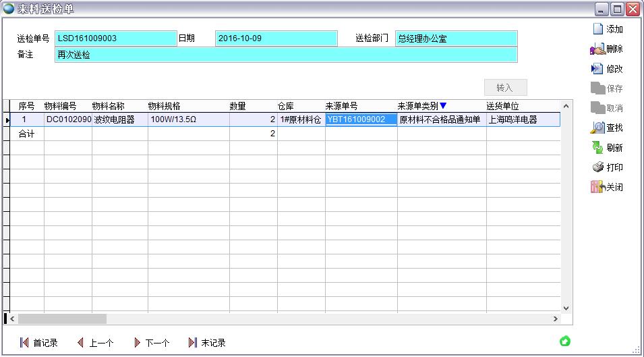This screenshot has width=644, height=357.
Task: Go to first record (首记录)
Action: click(25, 343)
